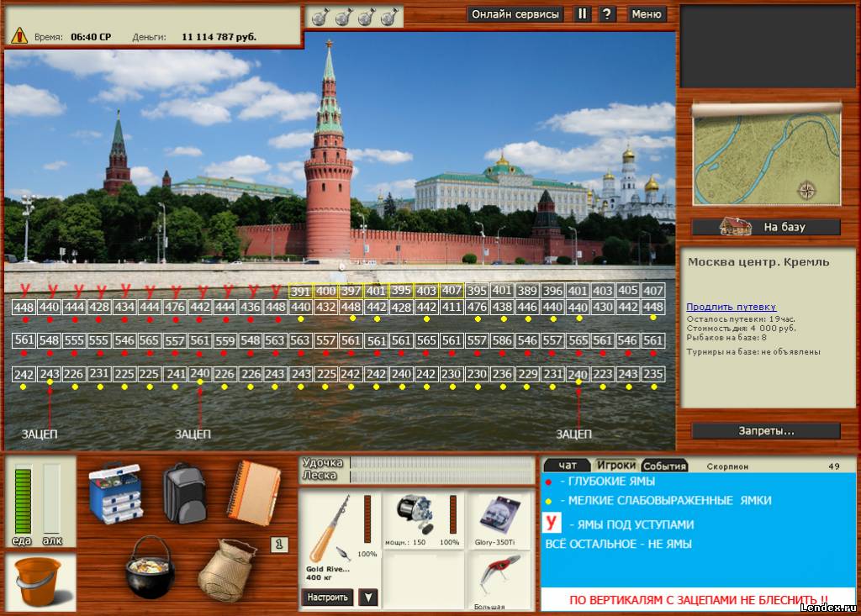The height and width of the screenshot is (616, 861).
Task: Pause the game with the pause button
Action: (x=582, y=14)
